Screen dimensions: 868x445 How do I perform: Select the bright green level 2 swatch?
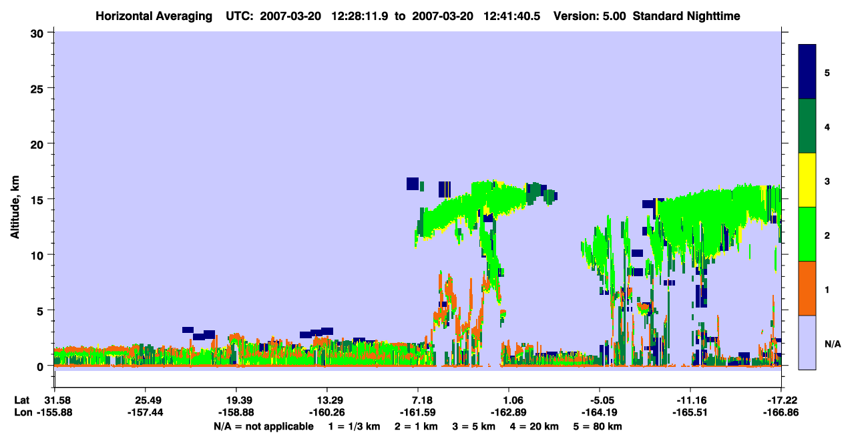807,234
